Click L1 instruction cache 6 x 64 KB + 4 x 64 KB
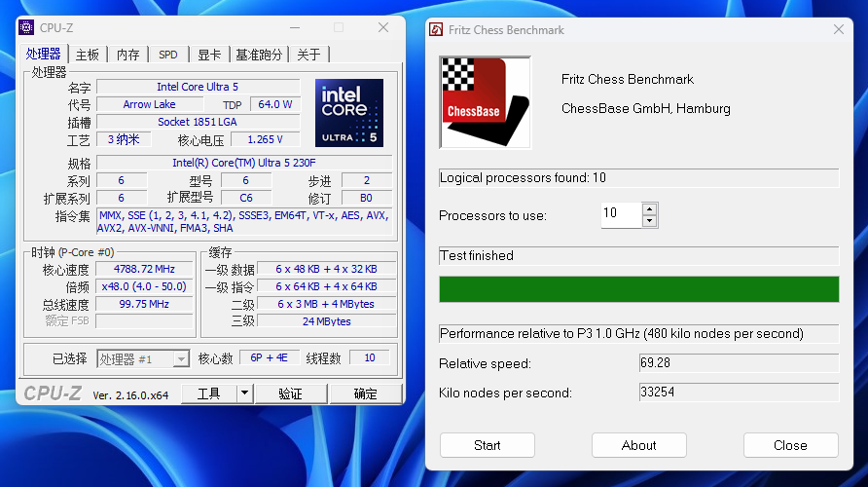The width and height of the screenshot is (868, 487). tap(327, 286)
